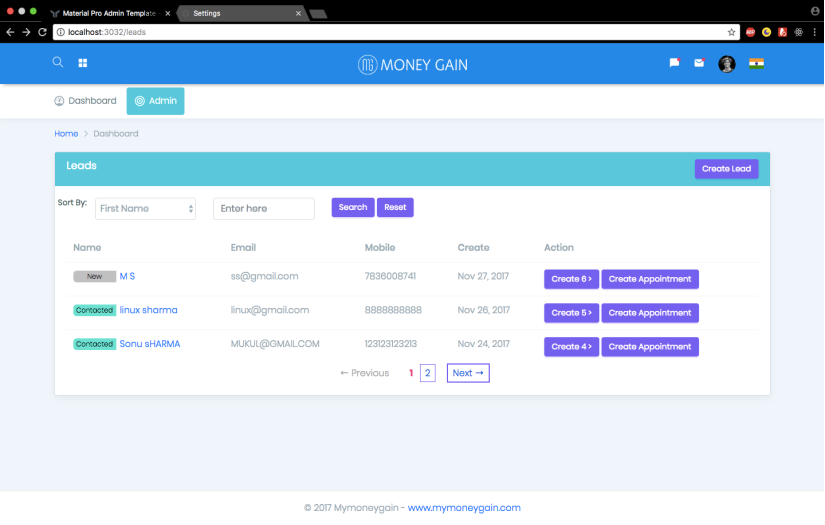Viewport: 825px width, 525px height.
Task: Open the First Name sort dropdown
Action: tap(145, 208)
